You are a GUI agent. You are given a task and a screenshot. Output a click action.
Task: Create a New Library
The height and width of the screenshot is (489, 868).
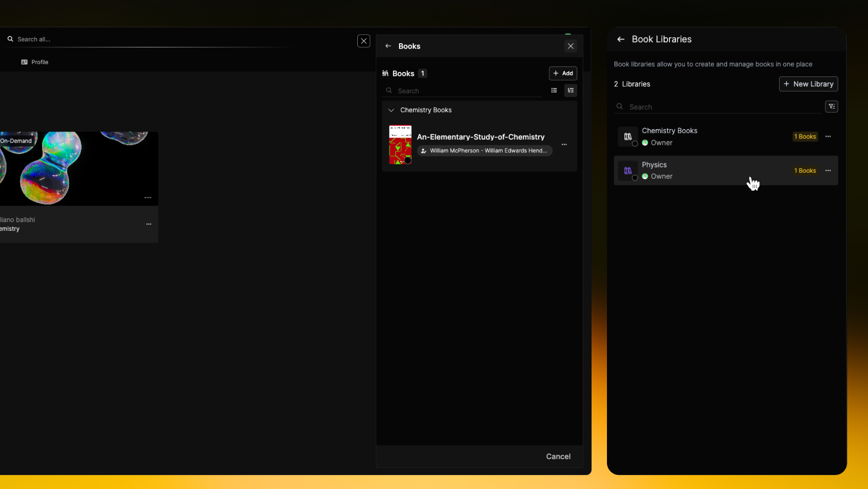(x=808, y=84)
